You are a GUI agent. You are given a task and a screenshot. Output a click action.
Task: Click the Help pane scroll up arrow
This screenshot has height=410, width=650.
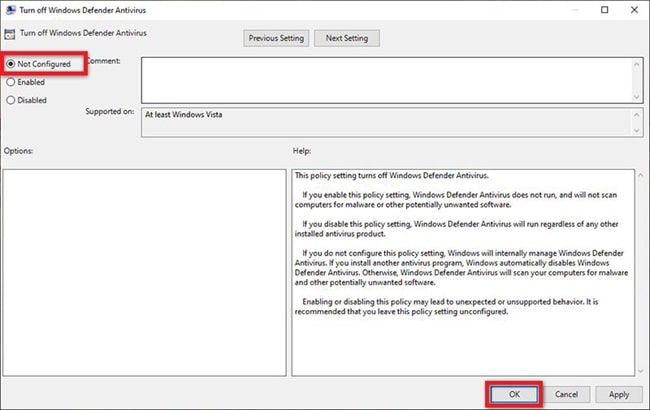[640, 175]
